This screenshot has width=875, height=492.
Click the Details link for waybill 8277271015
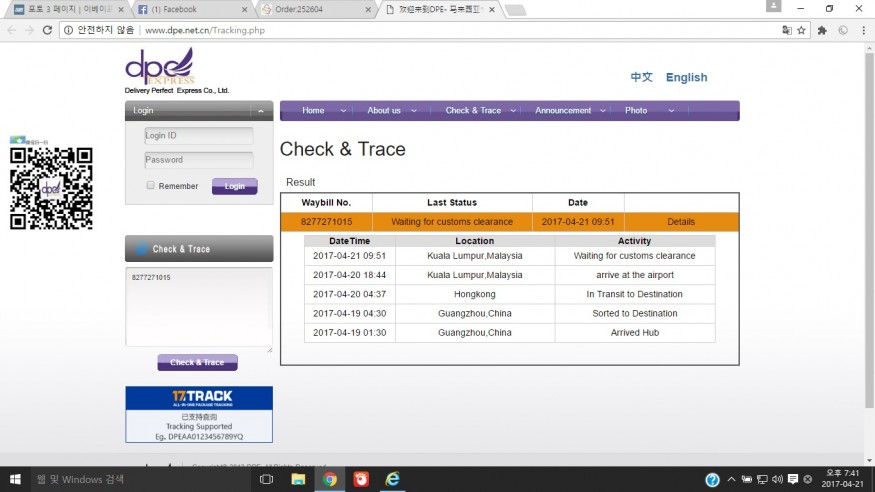click(681, 222)
